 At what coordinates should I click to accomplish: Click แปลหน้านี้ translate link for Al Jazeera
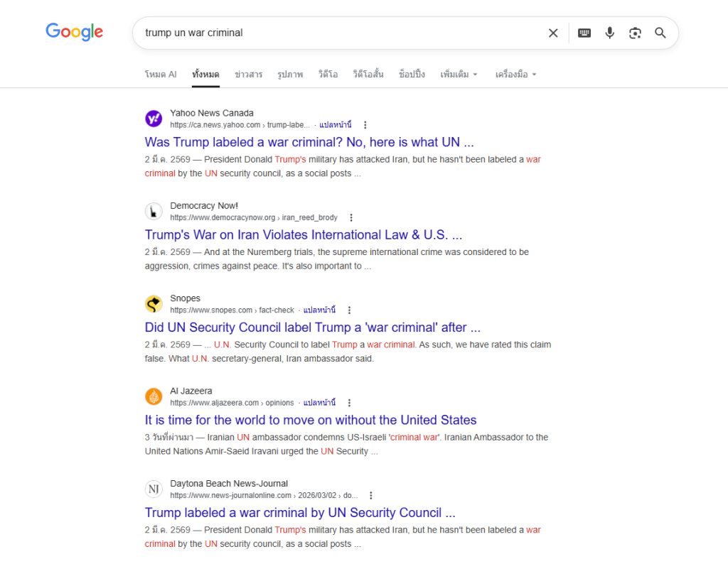[x=318, y=403]
